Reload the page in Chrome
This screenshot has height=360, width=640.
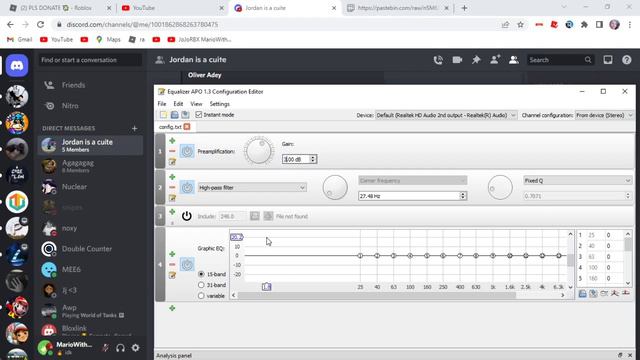pyautogui.click(x=40, y=24)
